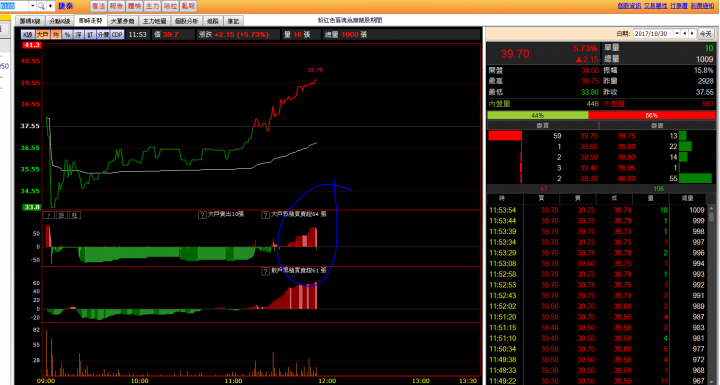
Task: Click the 11:52:02 trade row time
Action: pos(502,306)
